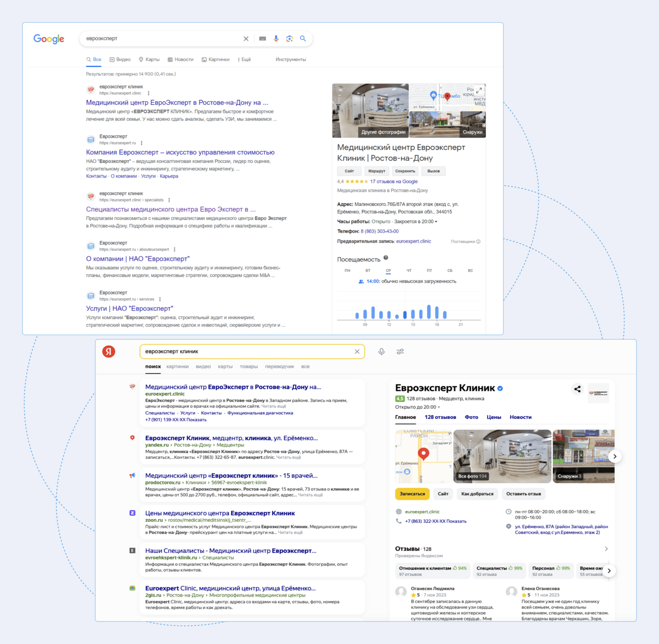
Task: Click 'Сохранить' in Google's knowledge panel
Action: tap(405, 171)
